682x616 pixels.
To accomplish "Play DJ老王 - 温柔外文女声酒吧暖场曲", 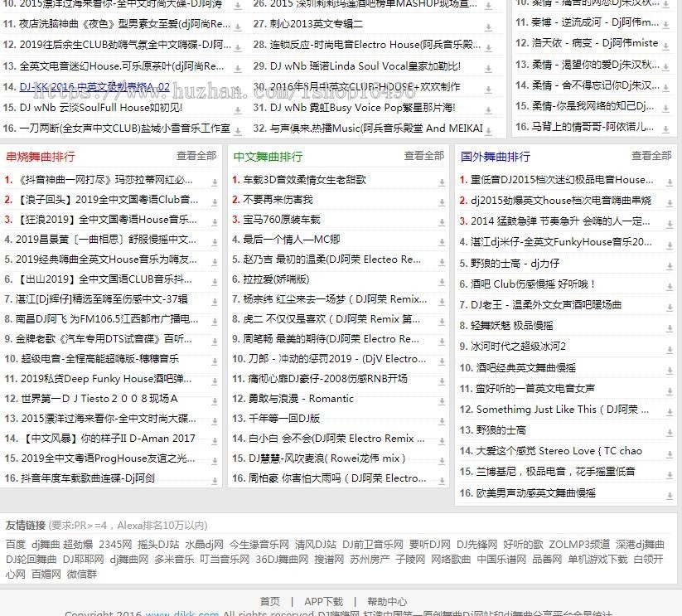I will (546, 304).
